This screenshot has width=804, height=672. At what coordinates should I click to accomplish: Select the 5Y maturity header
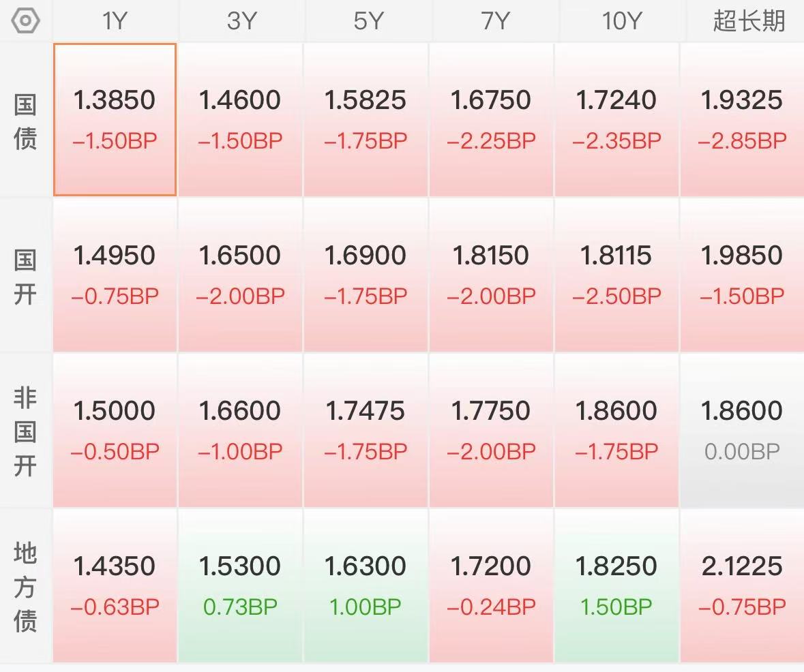(368, 21)
